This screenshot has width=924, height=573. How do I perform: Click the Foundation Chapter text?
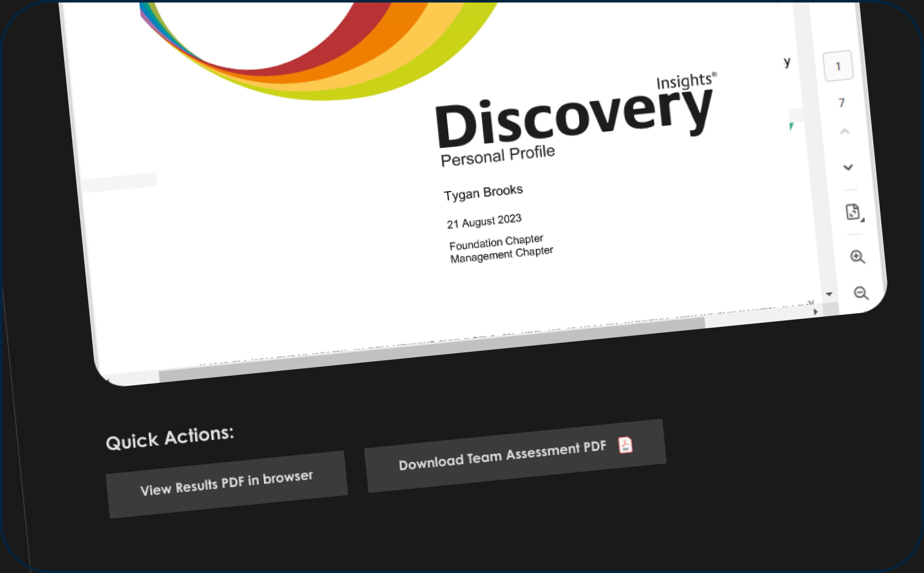coord(496,242)
